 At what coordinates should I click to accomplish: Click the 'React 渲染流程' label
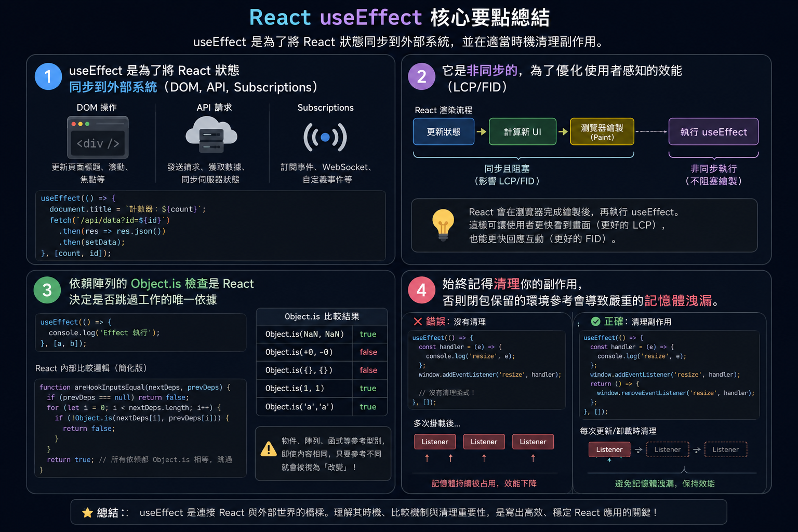pos(444,110)
